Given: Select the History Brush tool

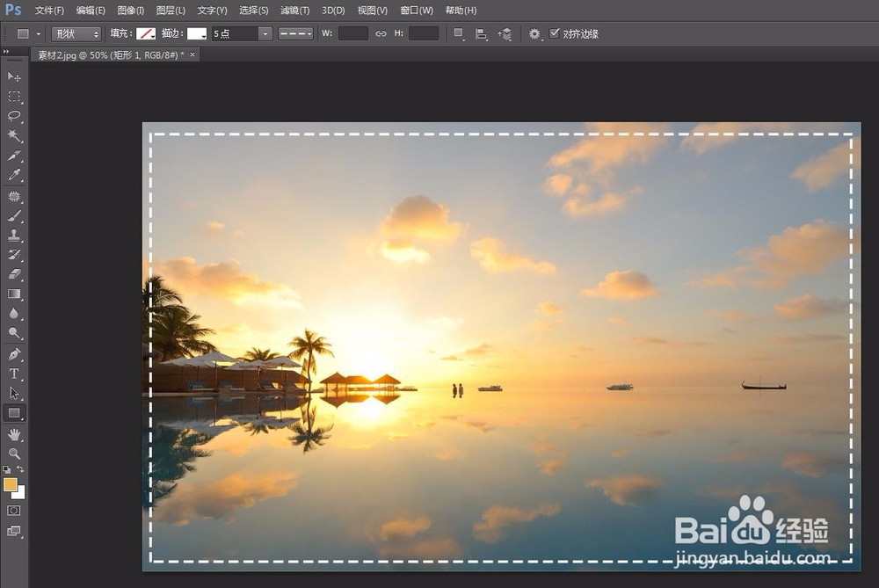Looking at the screenshot, I should [x=14, y=255].
